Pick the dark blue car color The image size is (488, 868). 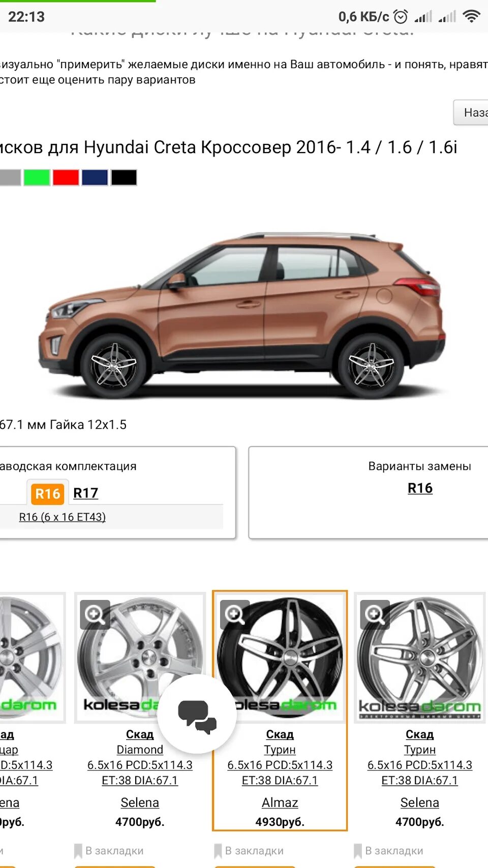click(95, 177)
